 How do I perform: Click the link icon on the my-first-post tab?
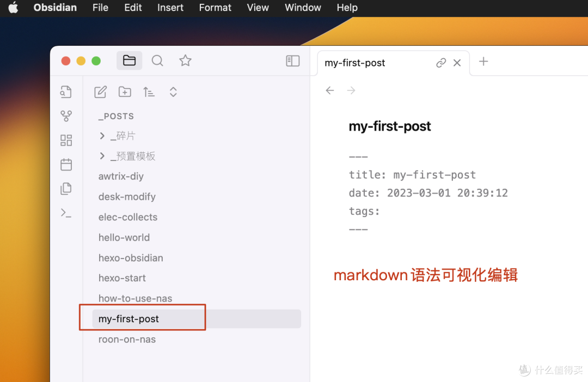pyautogui.click(x=440, y=63)
